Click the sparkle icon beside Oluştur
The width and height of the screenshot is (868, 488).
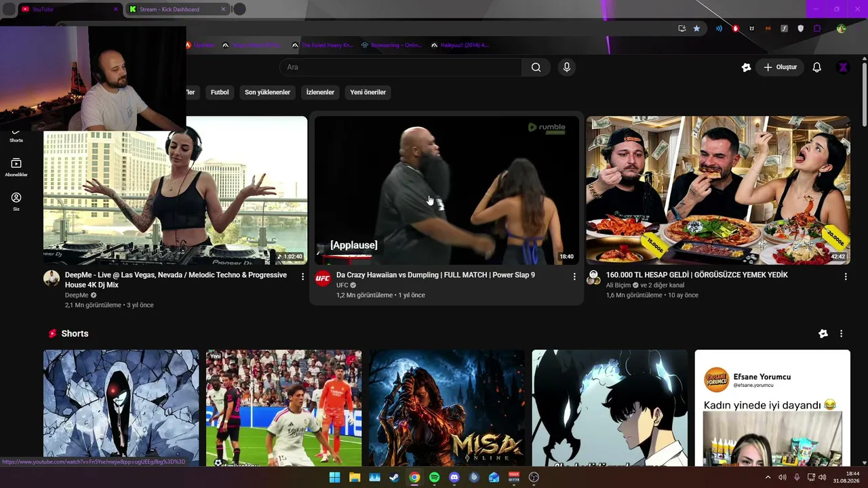[x=747, y=67]
